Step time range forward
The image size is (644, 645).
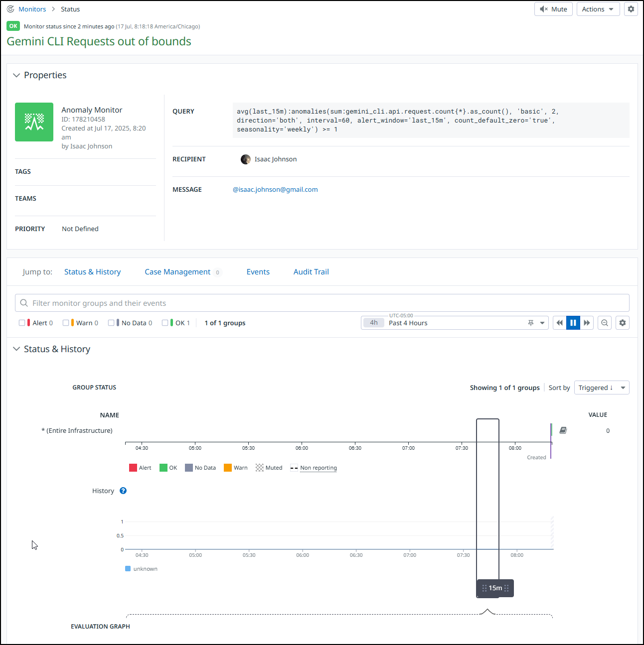click(x=587, y=323)
